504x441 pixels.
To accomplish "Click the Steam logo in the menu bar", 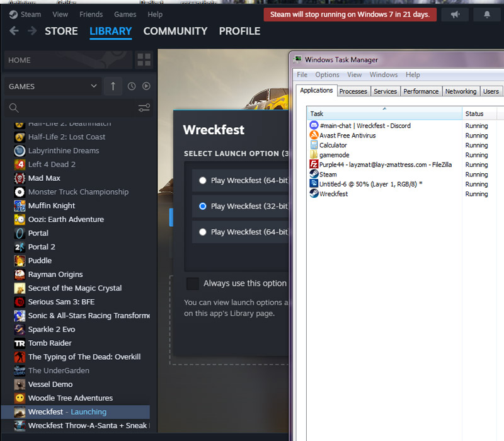I will click(13, 14).
